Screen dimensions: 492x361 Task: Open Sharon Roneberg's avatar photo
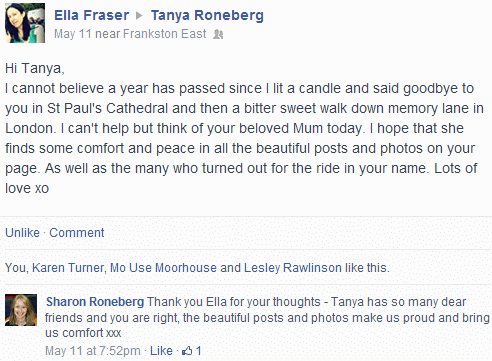(x=21, y=310)
